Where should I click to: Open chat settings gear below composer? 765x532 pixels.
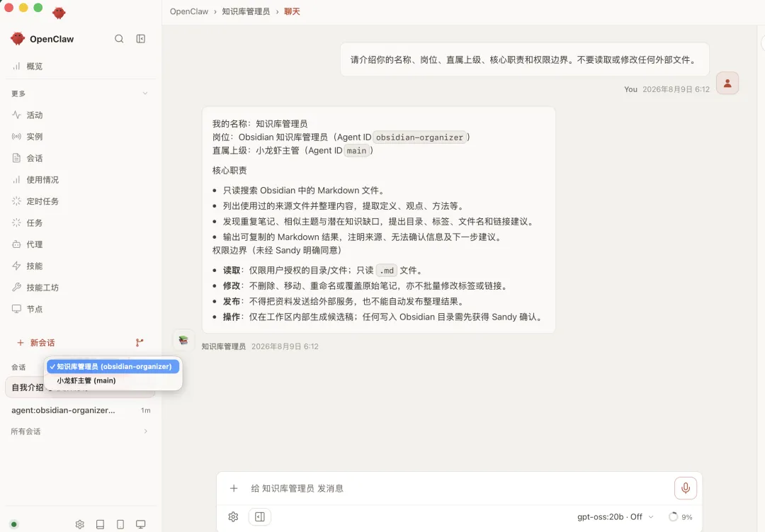(x=233, y=517)
